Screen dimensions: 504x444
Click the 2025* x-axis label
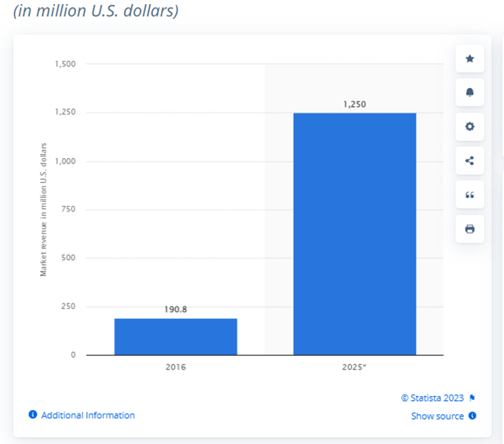[x=354, y=367]
